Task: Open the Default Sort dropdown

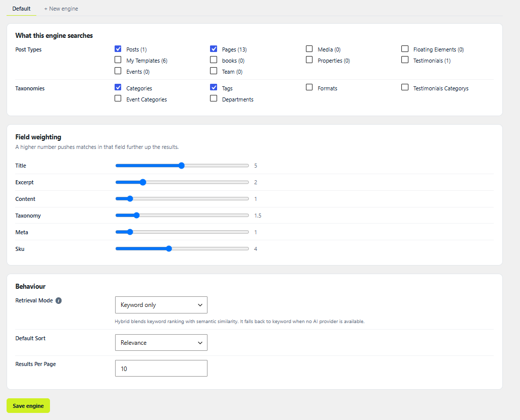Action: [x=161, y=342]
